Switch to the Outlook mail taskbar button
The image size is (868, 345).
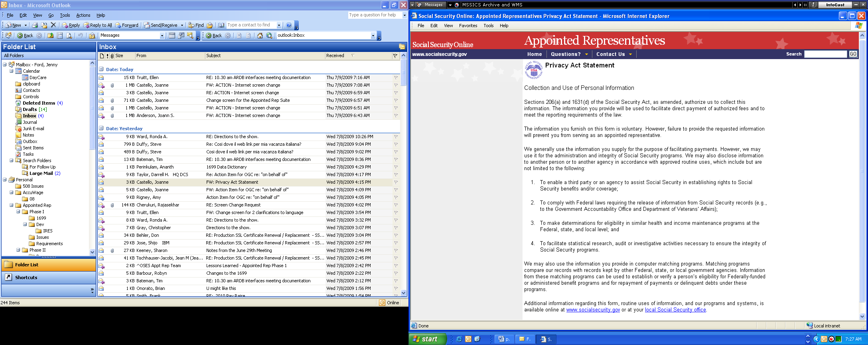point(525,339)
